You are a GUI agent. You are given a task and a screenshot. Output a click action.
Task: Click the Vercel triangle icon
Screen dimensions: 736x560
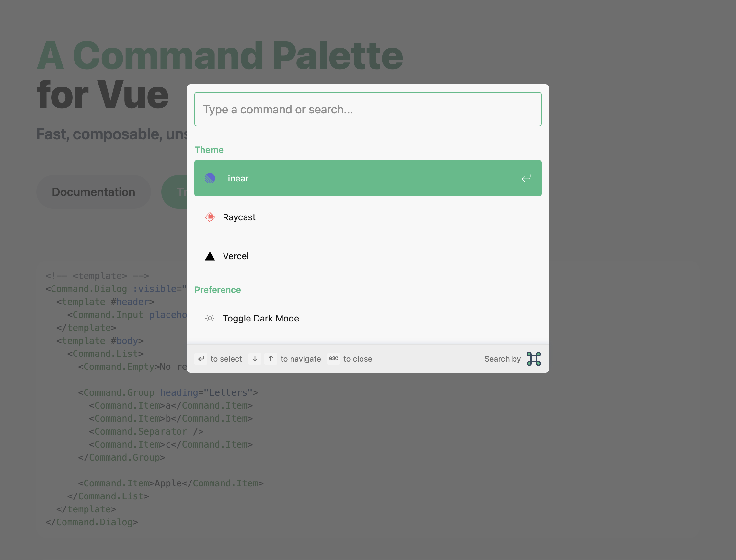[x=210, y=256]
